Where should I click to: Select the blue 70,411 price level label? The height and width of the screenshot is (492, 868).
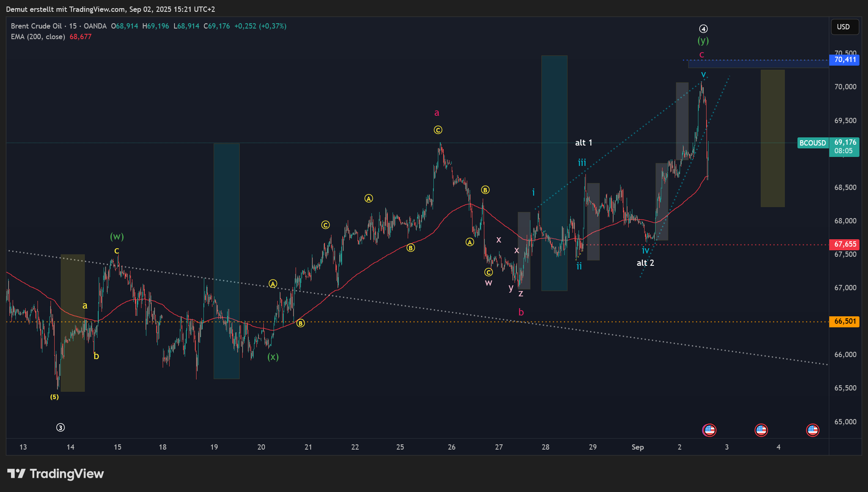845,60
